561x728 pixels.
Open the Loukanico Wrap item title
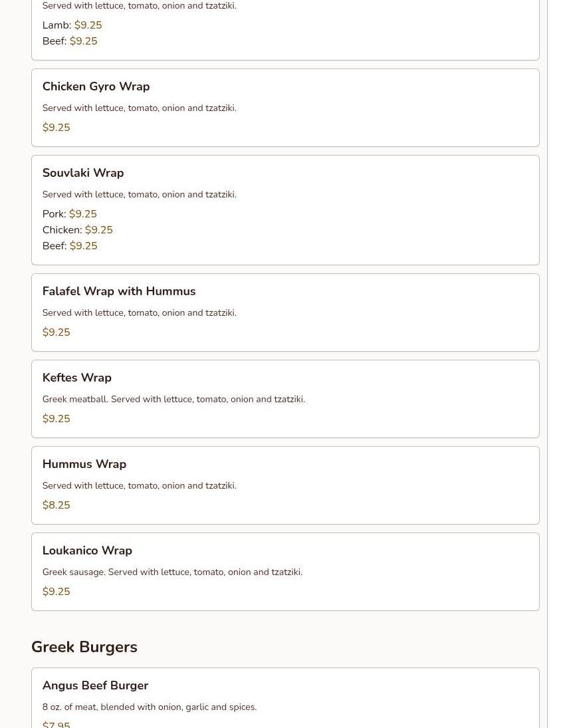(x=87, y=550)
